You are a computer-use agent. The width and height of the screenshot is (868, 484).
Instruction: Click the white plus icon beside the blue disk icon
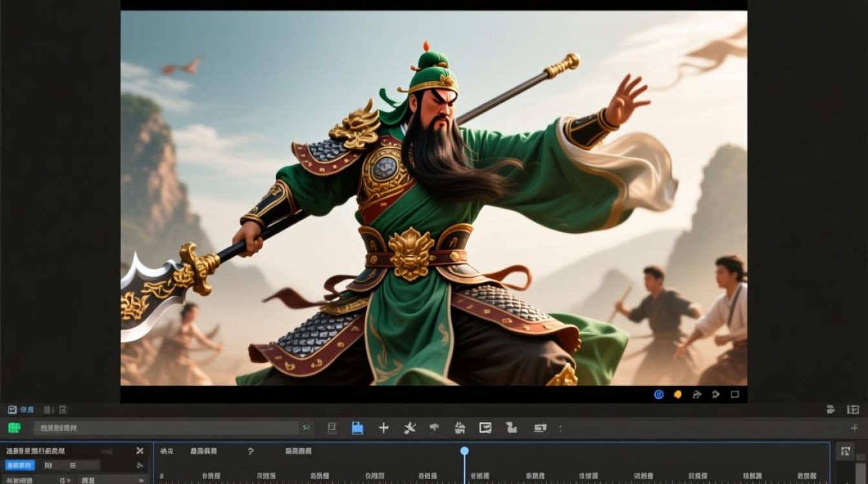pyautogui.click(x=384, y=428)
